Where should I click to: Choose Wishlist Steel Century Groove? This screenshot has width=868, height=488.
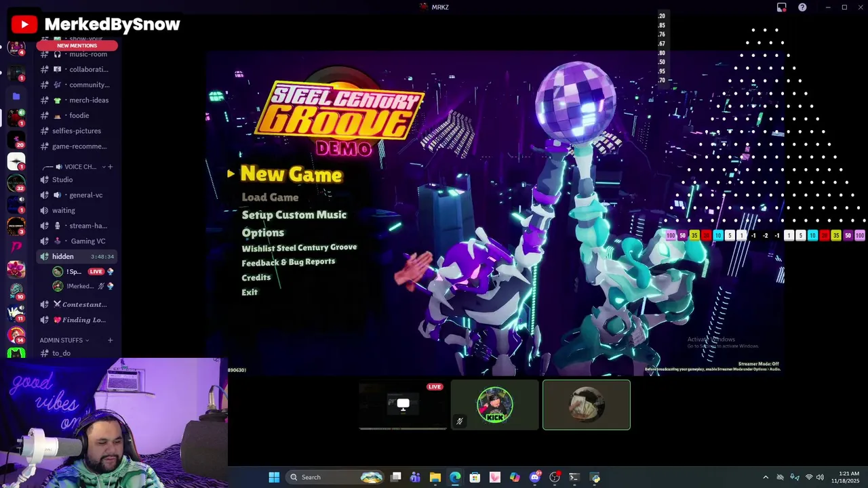click(299, 248)
